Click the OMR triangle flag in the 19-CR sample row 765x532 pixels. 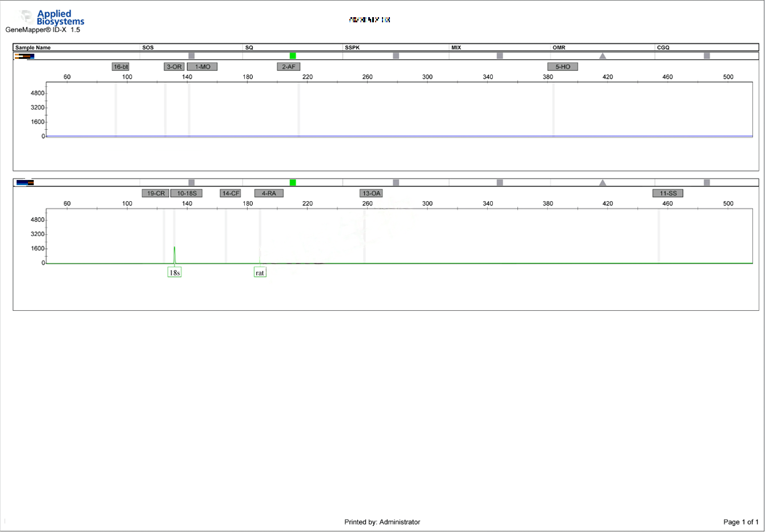[603, 183]
